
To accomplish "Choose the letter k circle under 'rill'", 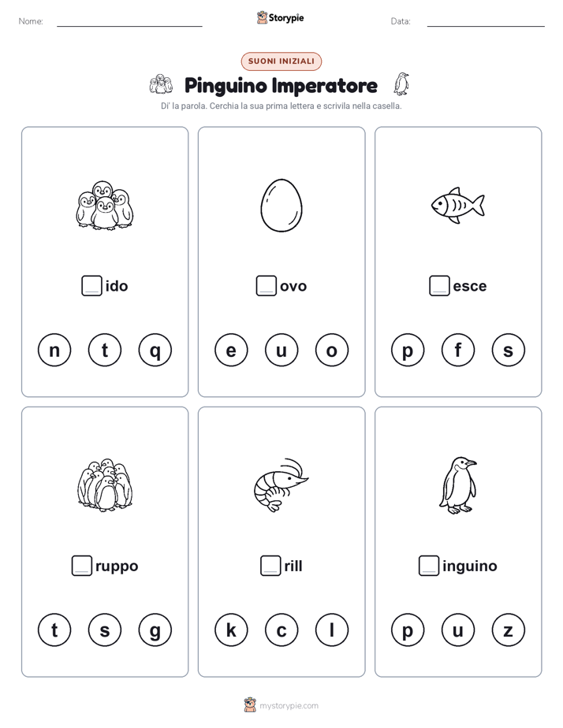I will [231, 630].
